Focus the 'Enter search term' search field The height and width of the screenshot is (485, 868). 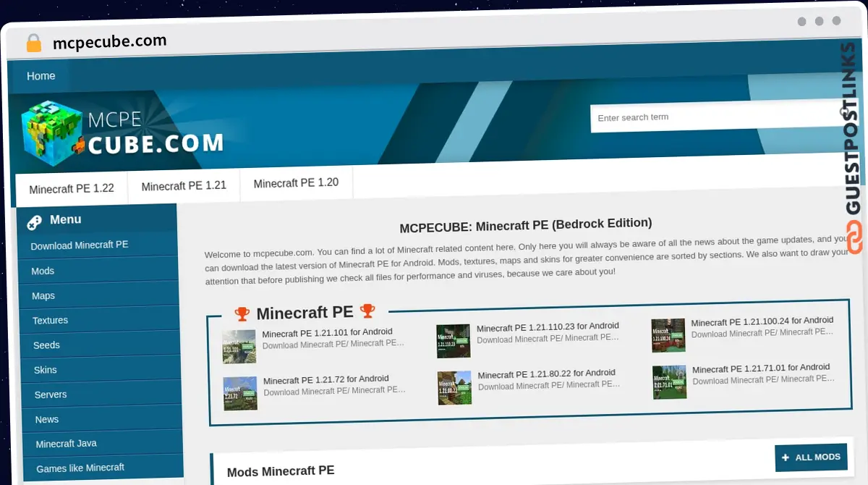coord(716,116)
